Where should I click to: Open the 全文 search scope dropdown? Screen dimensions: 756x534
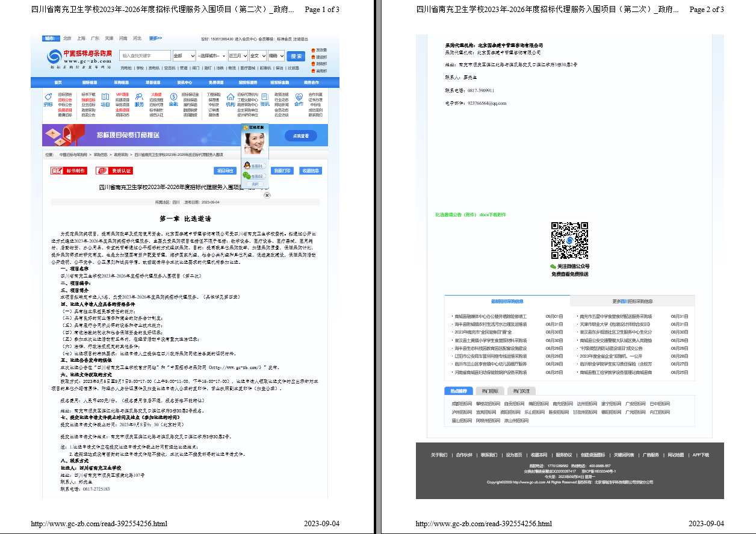pos(258,55)
